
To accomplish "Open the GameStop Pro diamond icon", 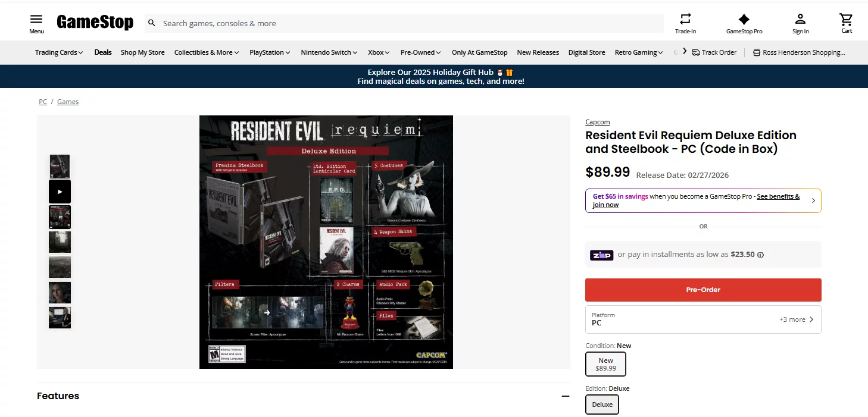I will 744,19.
